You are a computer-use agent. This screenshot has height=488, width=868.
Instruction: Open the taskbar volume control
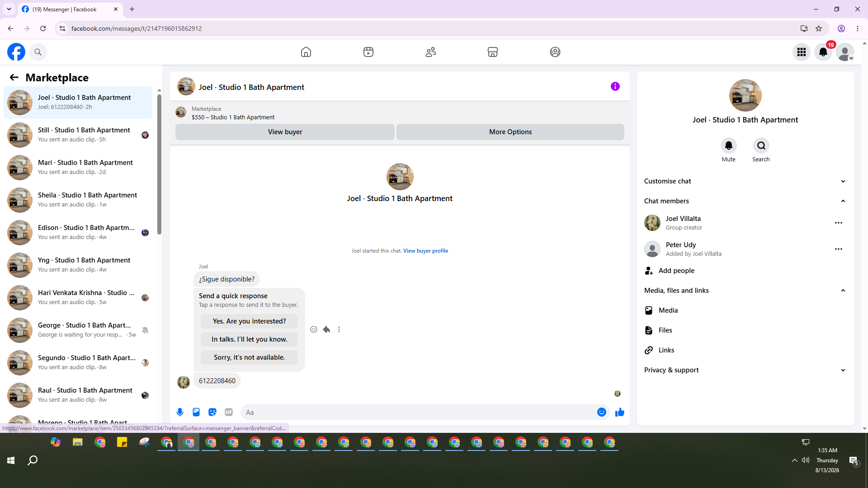806,460
